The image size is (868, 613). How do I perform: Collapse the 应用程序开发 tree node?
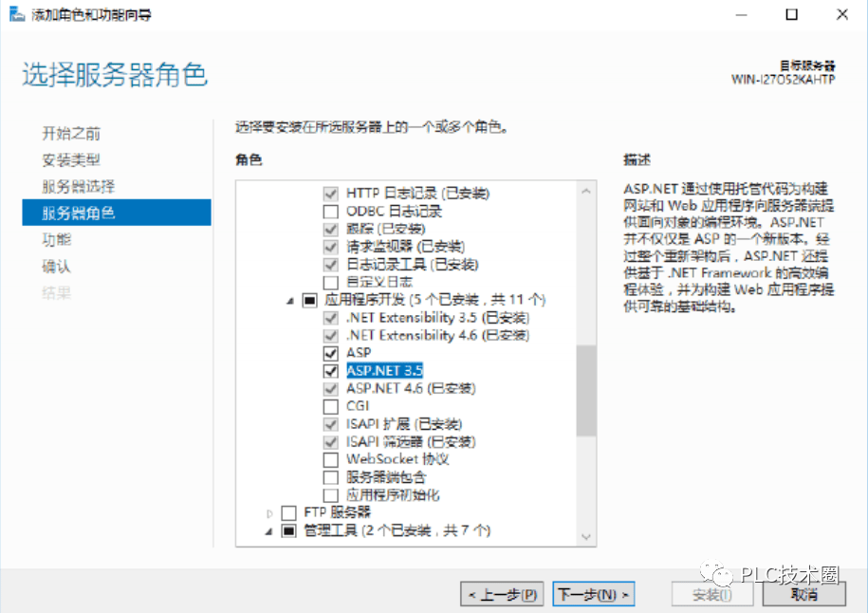(x=289, y=301)
